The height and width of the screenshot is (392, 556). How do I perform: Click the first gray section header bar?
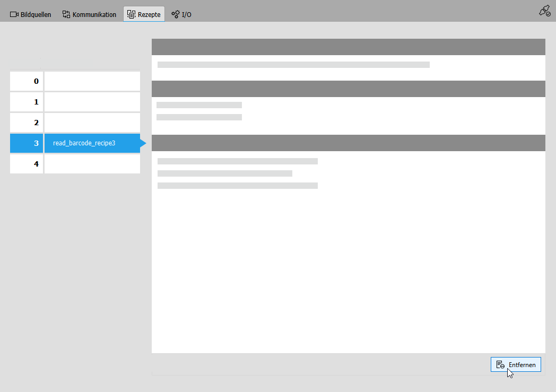348,47
